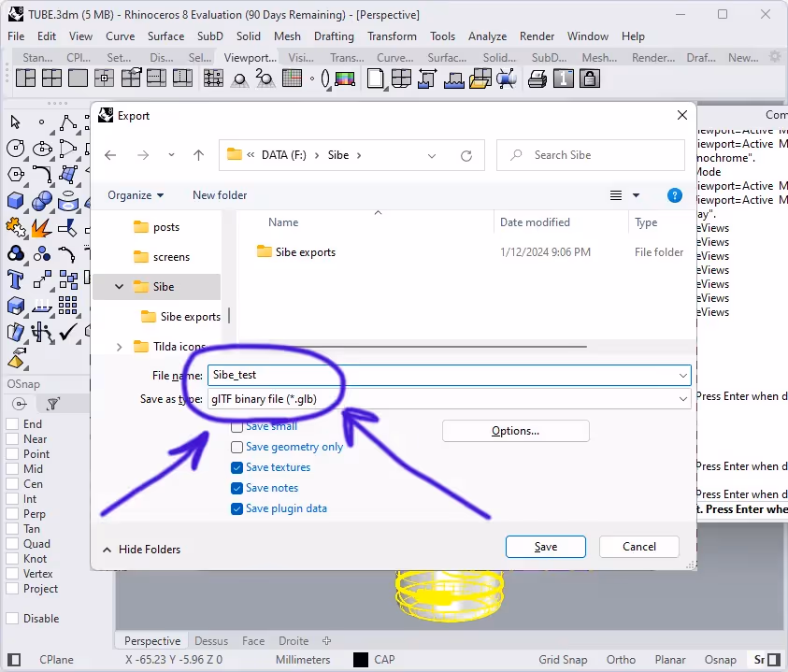Expand the Tilda icons folder node
788x672 pixels.
119,347
